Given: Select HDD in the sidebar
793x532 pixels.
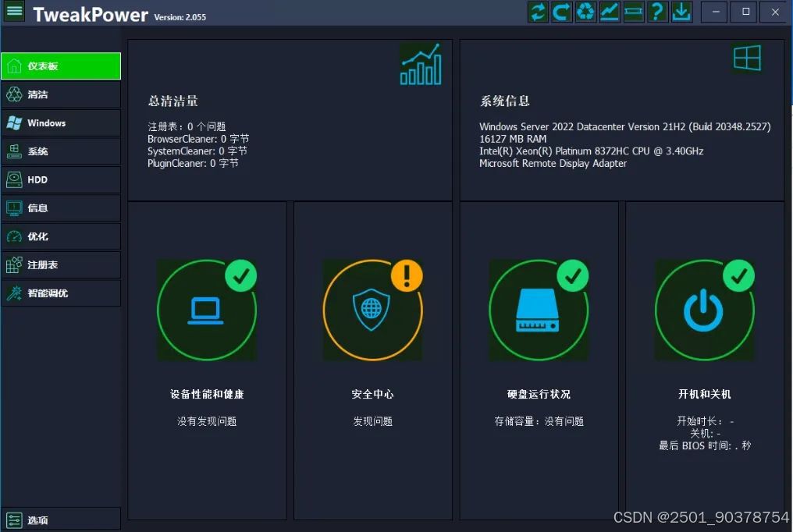Looking at the screenshot, I should 61,179.
